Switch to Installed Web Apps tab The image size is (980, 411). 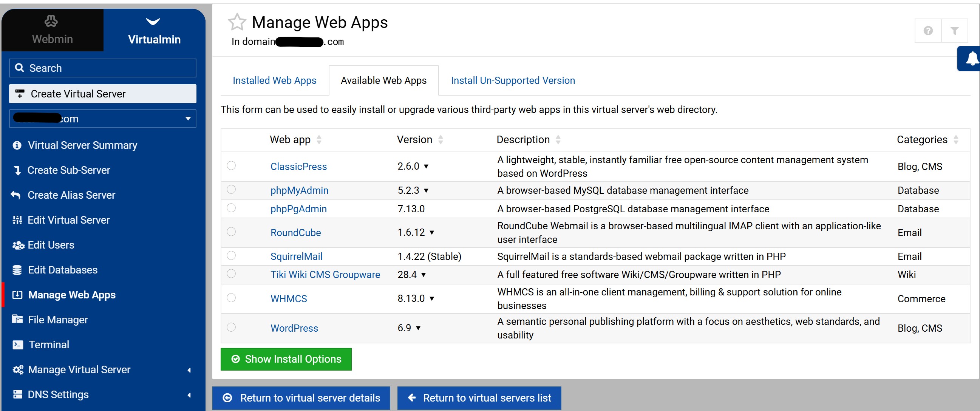pos(274,80)
